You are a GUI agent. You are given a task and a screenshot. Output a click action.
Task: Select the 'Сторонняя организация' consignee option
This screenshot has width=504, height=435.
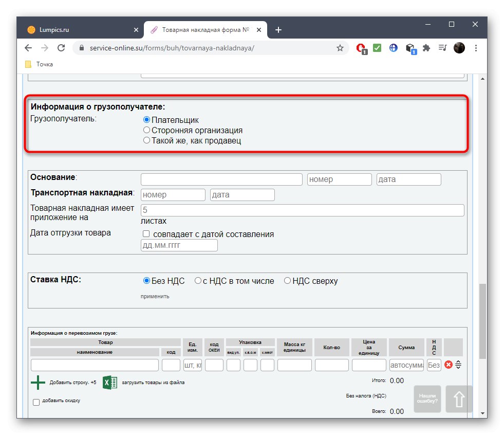click(146, 130)
